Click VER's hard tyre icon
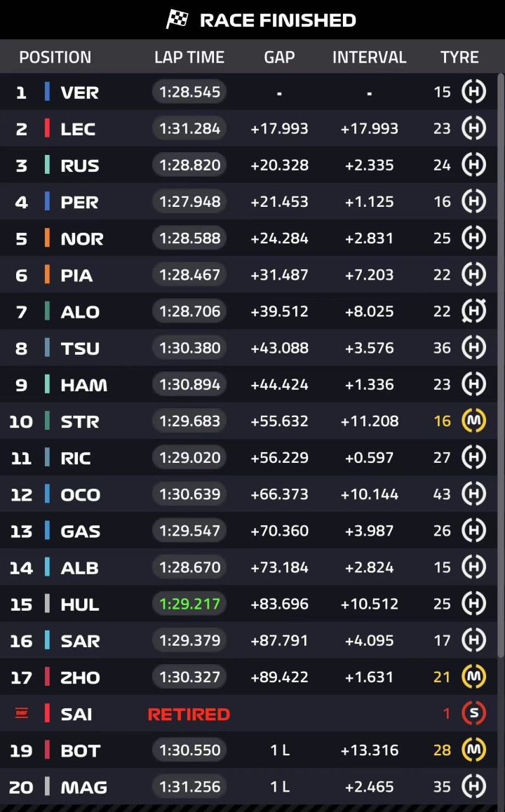Screen dimensions: 505x812 pos(473,92)
